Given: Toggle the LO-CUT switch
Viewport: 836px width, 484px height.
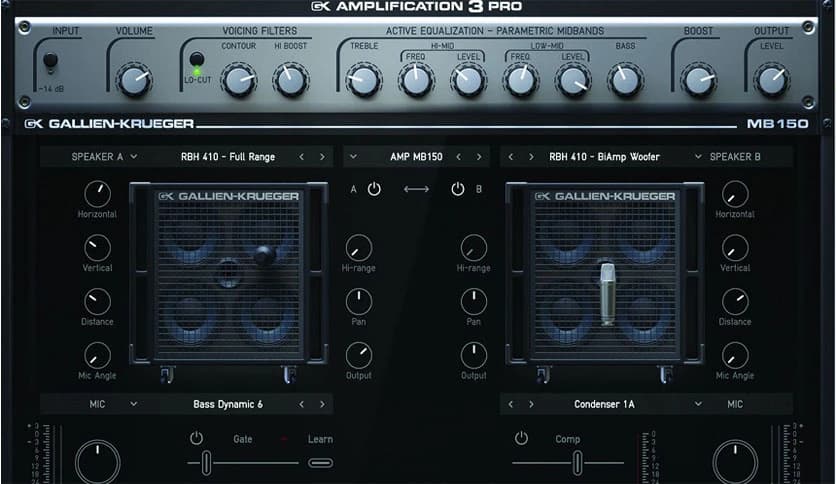Looking at the screenshot, I should [197, 60].
